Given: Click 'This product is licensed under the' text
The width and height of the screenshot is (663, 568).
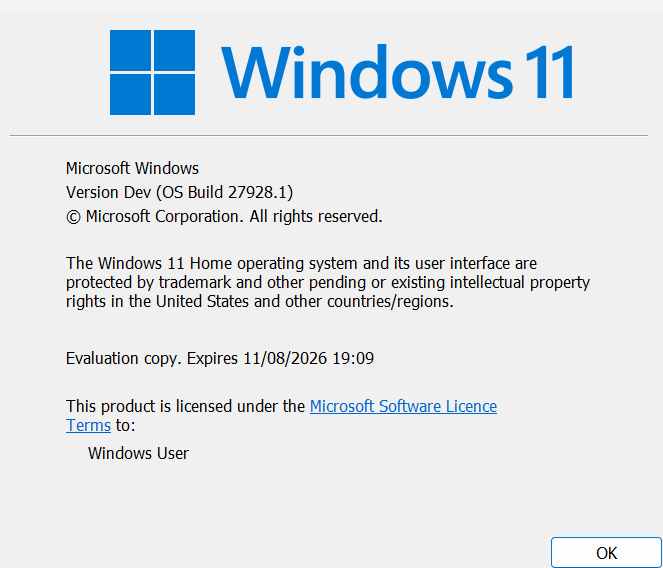Looking at the screenshot, I should tap(185, 406).
